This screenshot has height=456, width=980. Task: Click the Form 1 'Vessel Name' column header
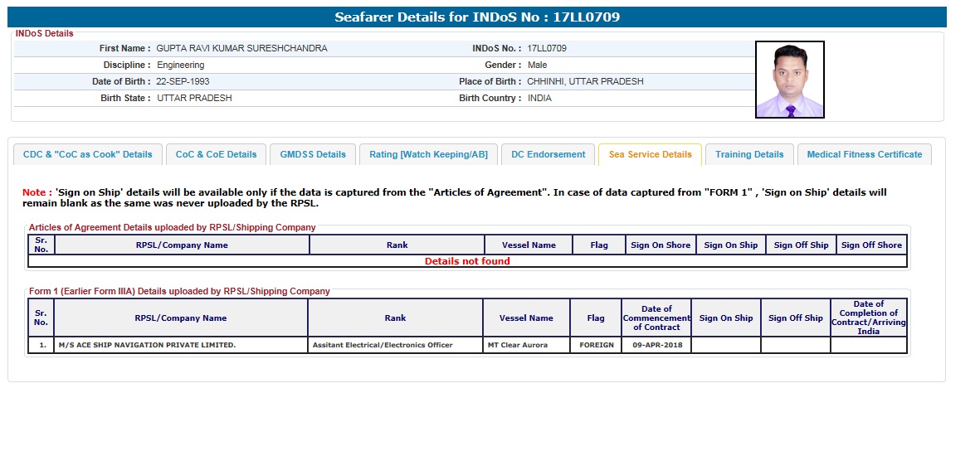526,318
